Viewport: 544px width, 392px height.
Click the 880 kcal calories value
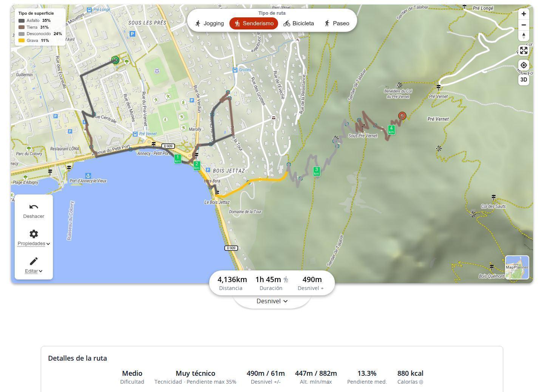coord(410,373)
